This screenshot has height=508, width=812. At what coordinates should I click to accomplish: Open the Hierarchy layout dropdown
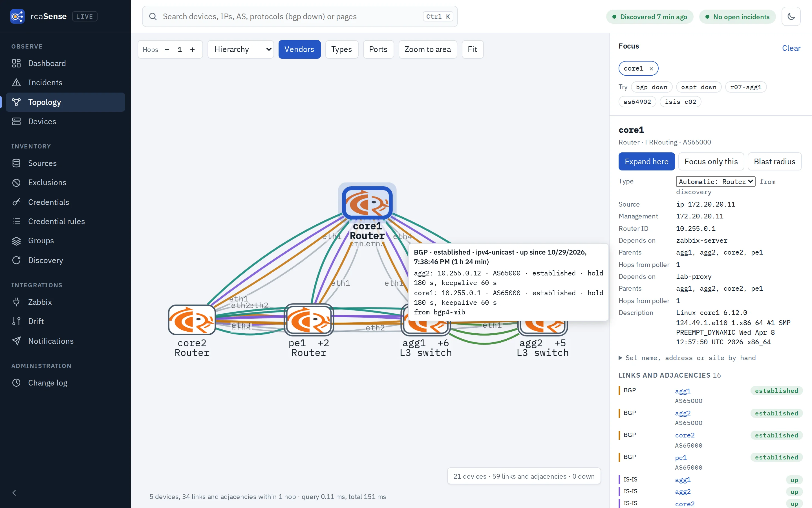(x=240, y=49)
